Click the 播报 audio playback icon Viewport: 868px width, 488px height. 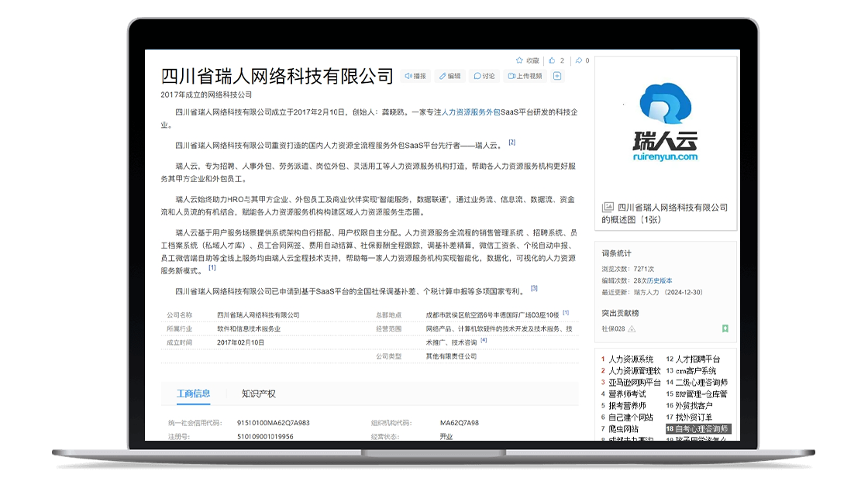point(408,76)
